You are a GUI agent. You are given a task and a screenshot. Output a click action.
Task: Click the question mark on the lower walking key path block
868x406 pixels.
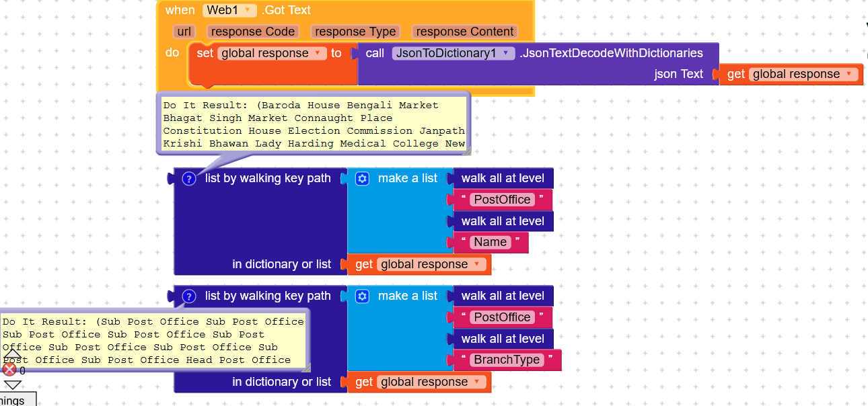(188, 296)
